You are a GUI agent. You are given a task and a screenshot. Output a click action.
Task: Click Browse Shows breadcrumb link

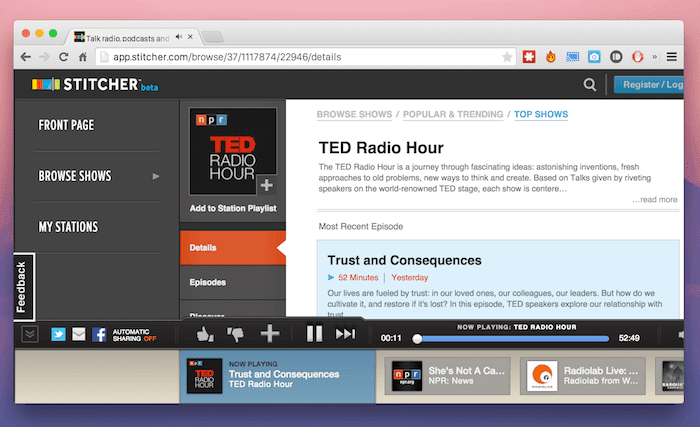[354, 114]
